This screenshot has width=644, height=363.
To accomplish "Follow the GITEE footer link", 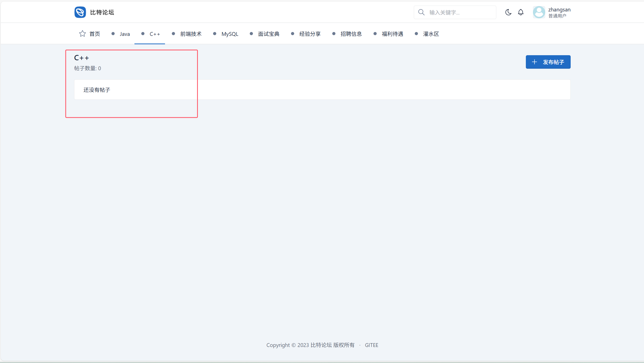I will (x=371, y=345).
